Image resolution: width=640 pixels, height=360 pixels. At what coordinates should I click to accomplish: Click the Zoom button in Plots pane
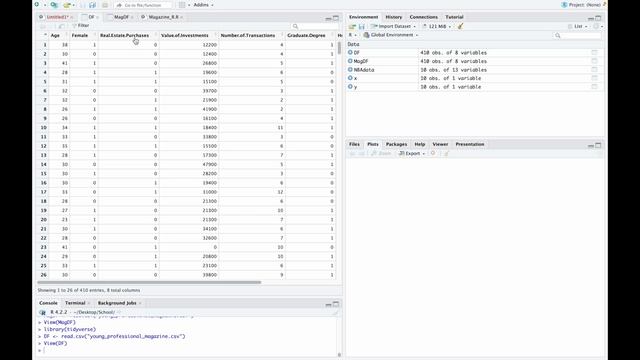[x=381, y=153]
